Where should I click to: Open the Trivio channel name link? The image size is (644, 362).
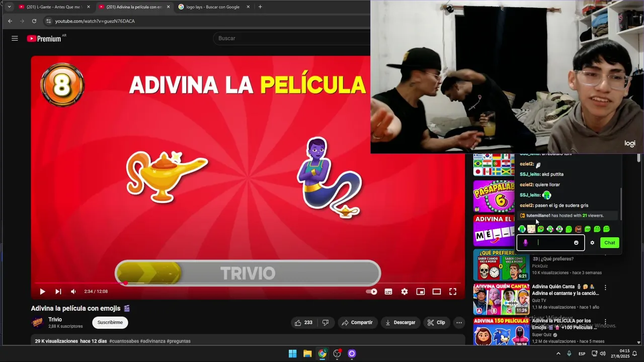coord(55,319)
